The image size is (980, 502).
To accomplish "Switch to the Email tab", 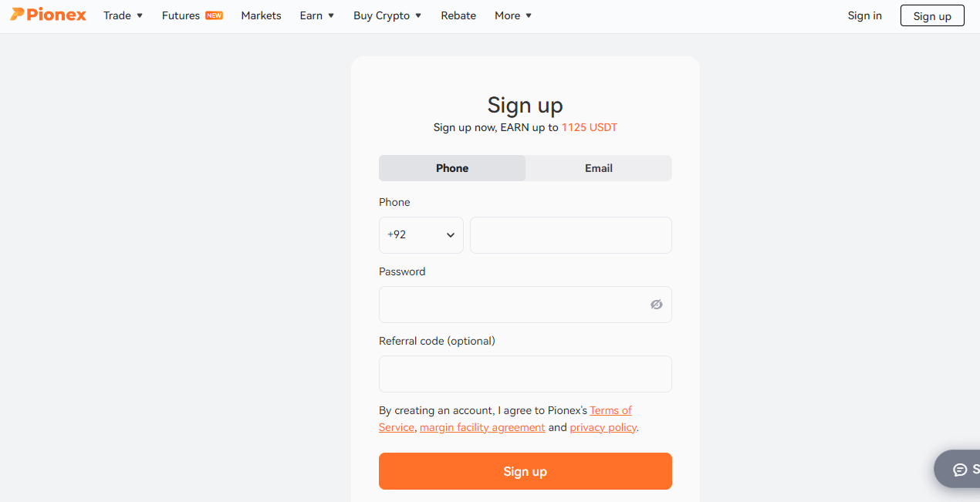I will pos(599,168).
